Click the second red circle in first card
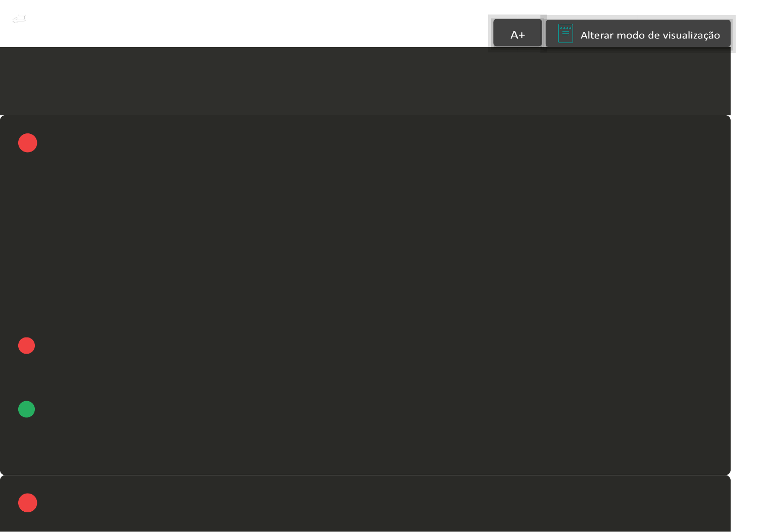Screen dimensions: 765x532 (26, 346)
